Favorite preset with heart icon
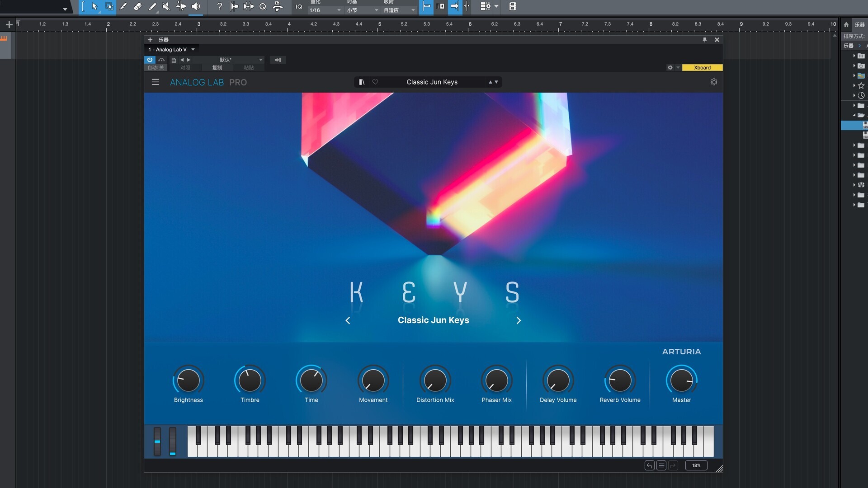868x488 pixels. pos(375,82)
